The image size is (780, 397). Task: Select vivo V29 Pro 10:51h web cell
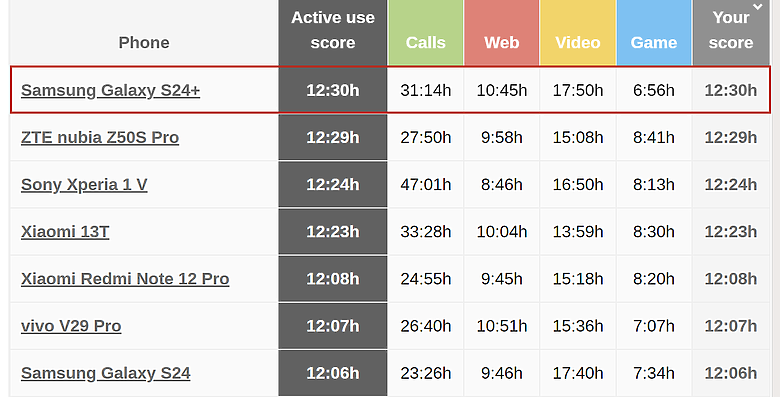[501, 326]
